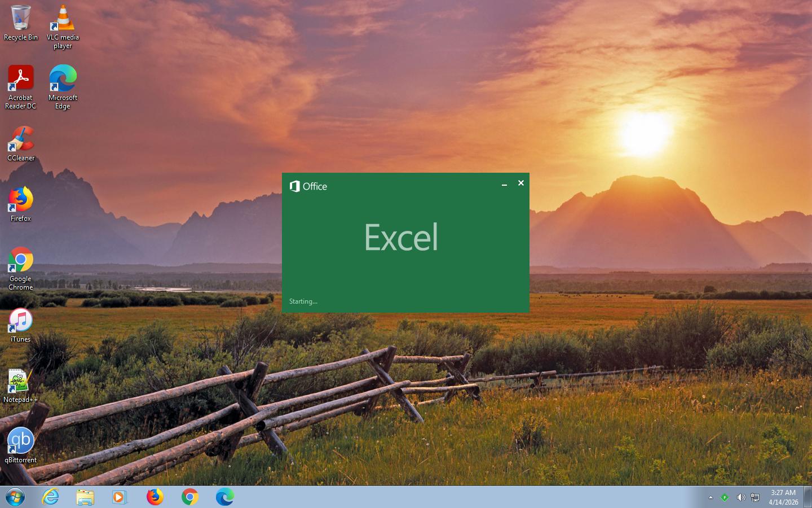Image resolution: width=812 pixels, height=508 pixels.
Task: Open Windows Media Player from the taskbar
Action: (120, 497)
